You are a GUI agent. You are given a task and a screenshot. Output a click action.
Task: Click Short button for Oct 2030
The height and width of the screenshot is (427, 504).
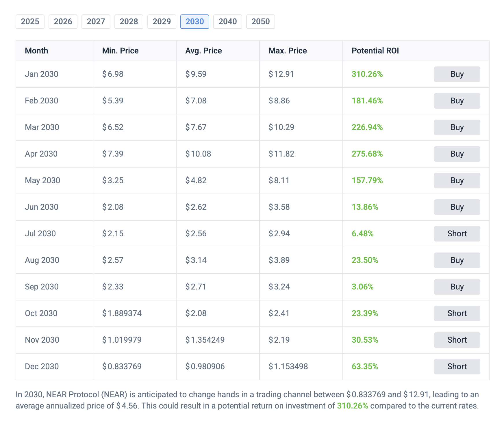457,313
